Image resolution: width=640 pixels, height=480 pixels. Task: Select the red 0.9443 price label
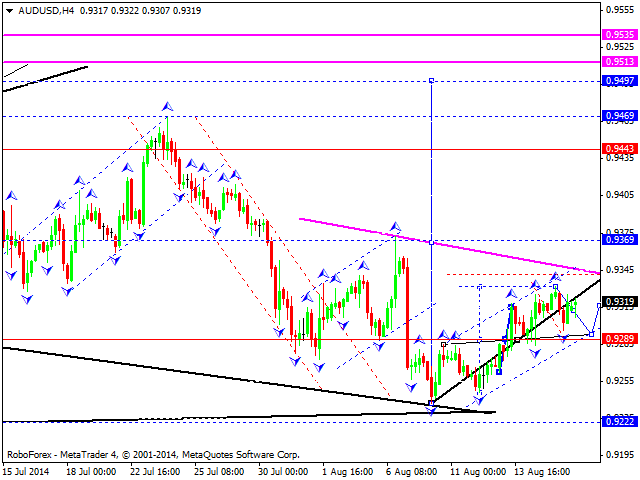point(616,149)
